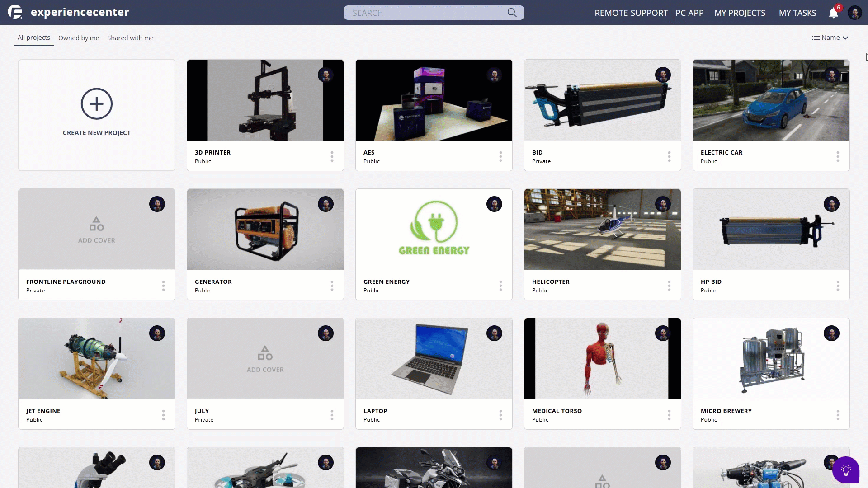Open Jet Engine project thumbnail
This screenshot has height=488, width=868.
[x=97, y=358]
